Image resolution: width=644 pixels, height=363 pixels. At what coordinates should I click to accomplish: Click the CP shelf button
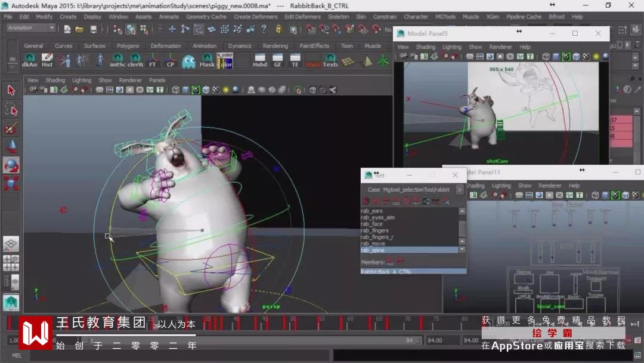[x=171, y=60]
